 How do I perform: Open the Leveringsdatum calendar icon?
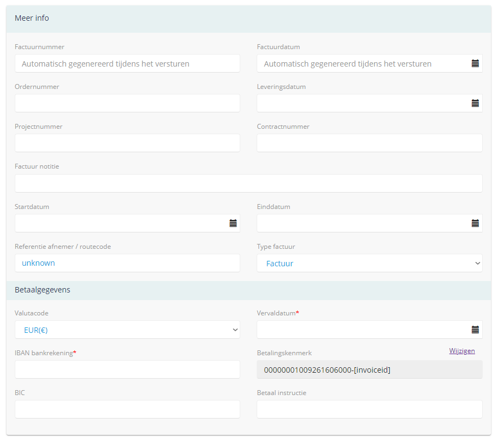[475, 103]
